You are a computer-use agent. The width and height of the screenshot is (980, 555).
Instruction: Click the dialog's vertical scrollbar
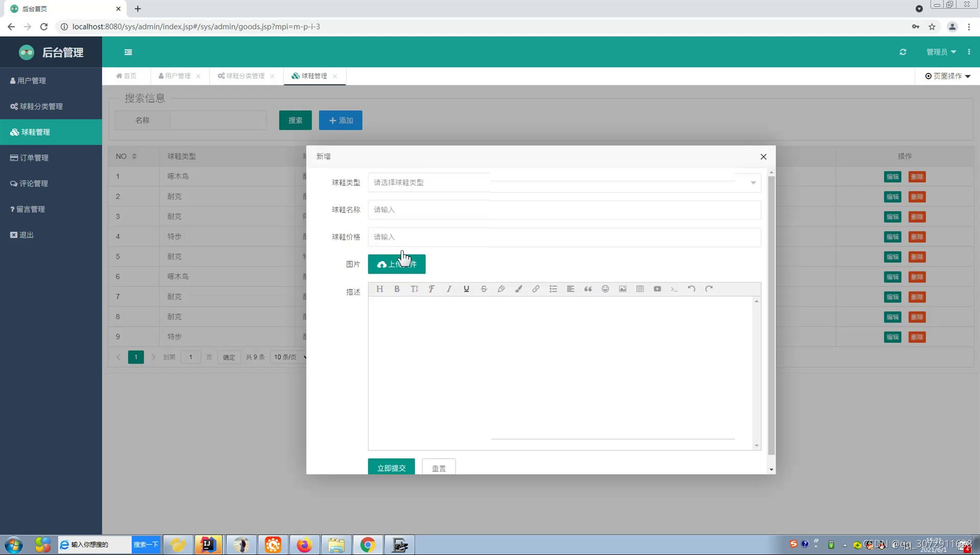pyautogui.click(x=771, y=315)
